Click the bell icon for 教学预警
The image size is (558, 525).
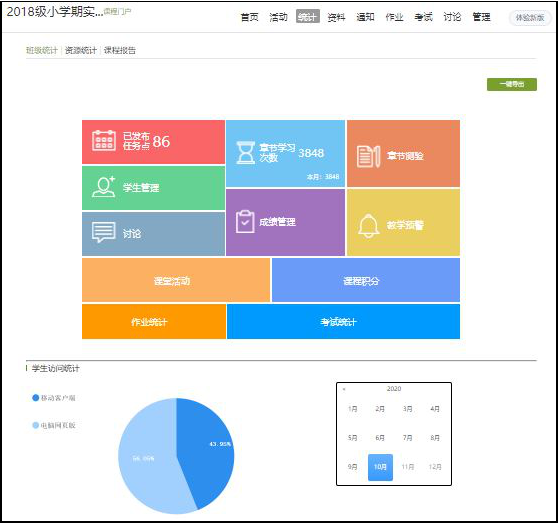[368, 226]
